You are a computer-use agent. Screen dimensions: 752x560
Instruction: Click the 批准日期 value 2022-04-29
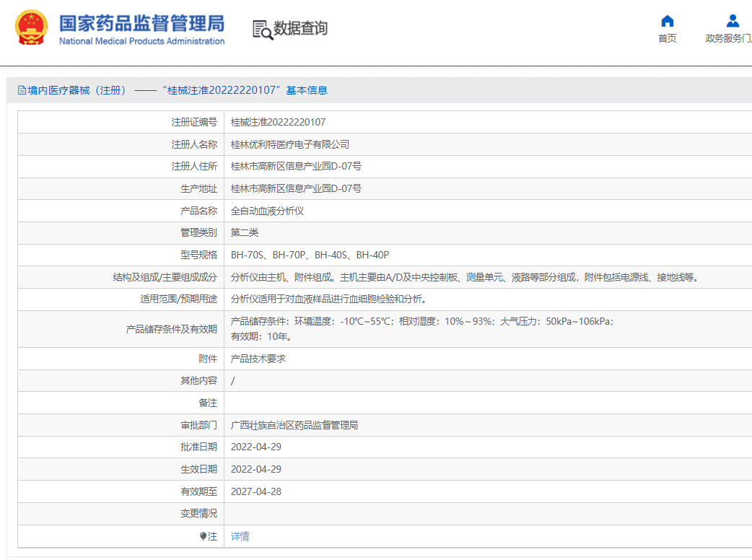click(x=256, y=447)
